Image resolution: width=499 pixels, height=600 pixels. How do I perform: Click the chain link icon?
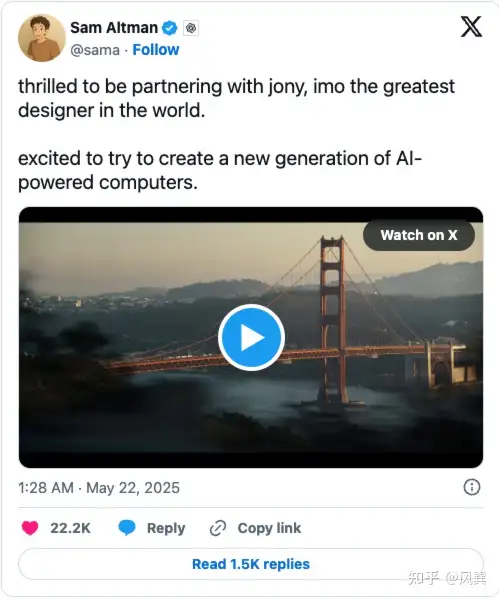click(x=218, y=528)
